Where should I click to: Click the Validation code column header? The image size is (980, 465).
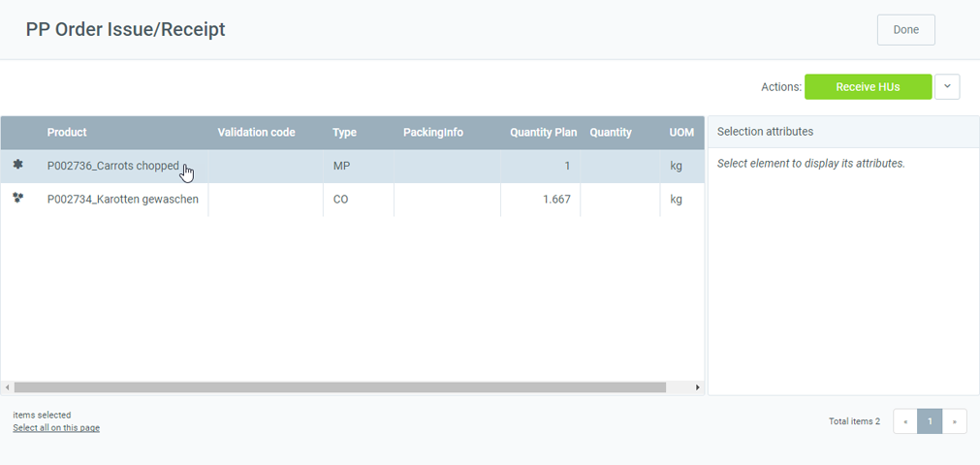coord(256,133)
